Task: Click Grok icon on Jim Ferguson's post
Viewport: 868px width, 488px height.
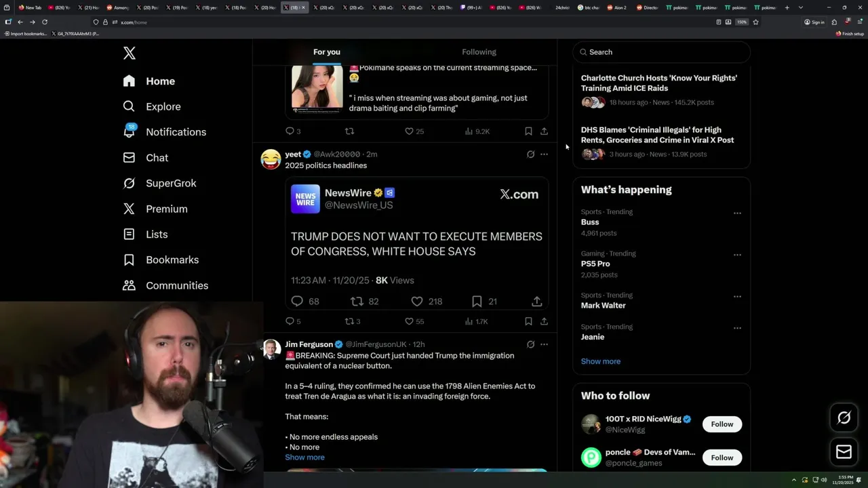Action: click(530, 344)
